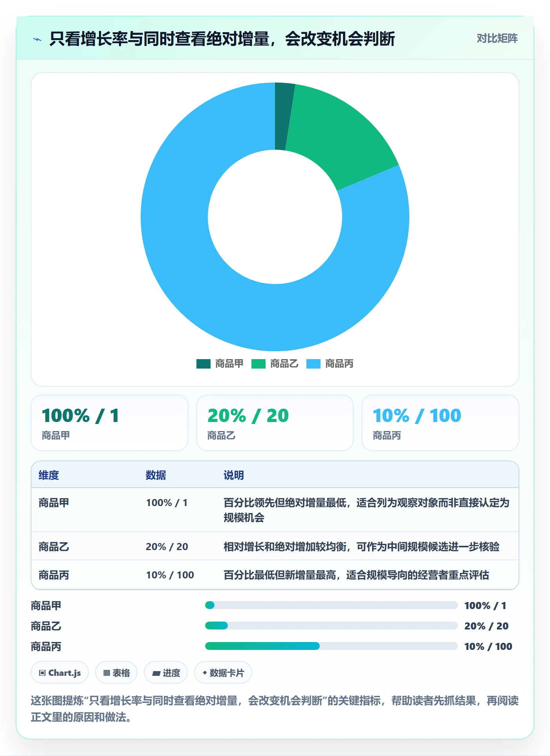Click the 数据卡片 tag chip

coord(223,673)
